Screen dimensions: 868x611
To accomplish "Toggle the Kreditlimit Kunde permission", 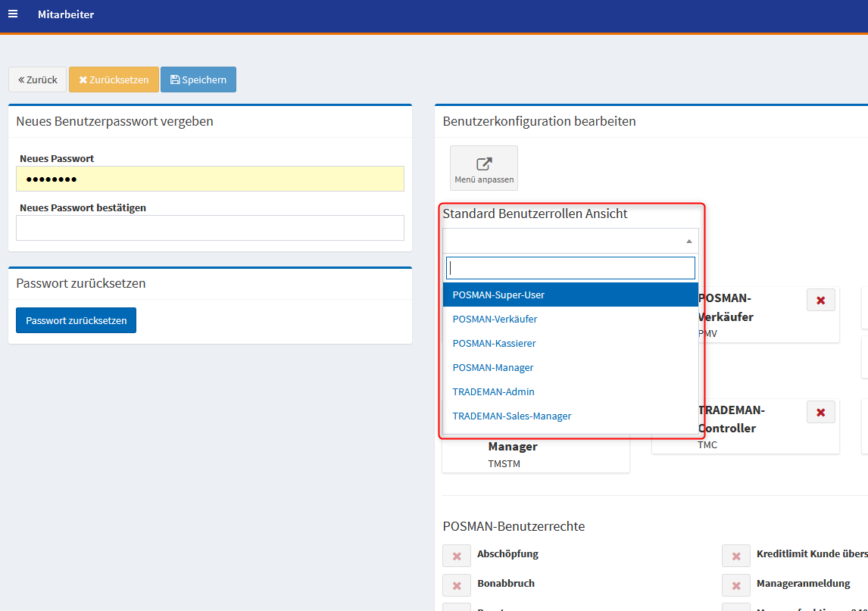I will click(735, 556).
